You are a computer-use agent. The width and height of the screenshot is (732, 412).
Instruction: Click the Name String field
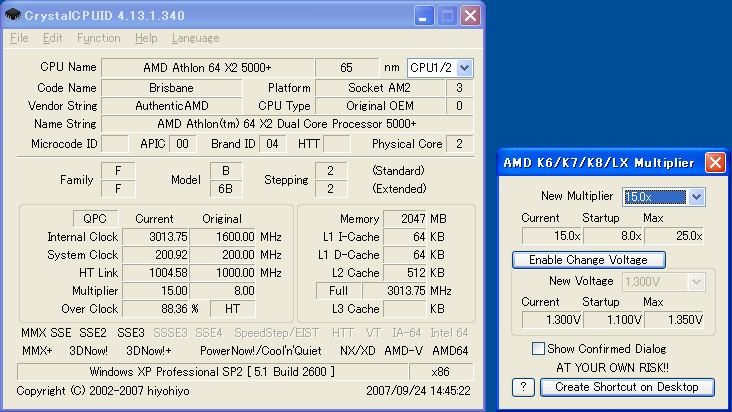pyautogui.click(x=287, y=124)
